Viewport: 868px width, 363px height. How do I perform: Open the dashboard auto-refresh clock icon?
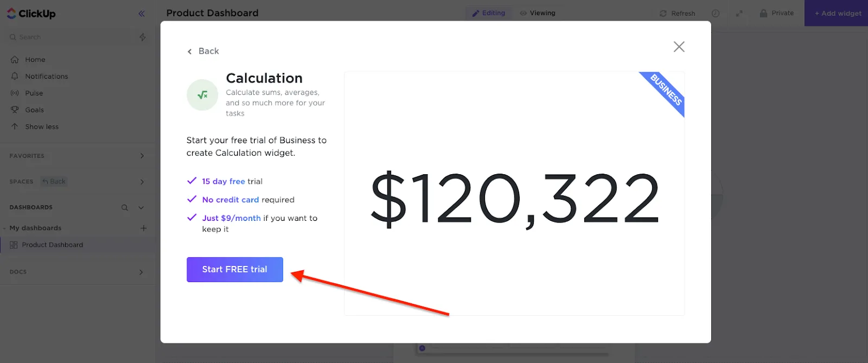[x=716, y=14]
